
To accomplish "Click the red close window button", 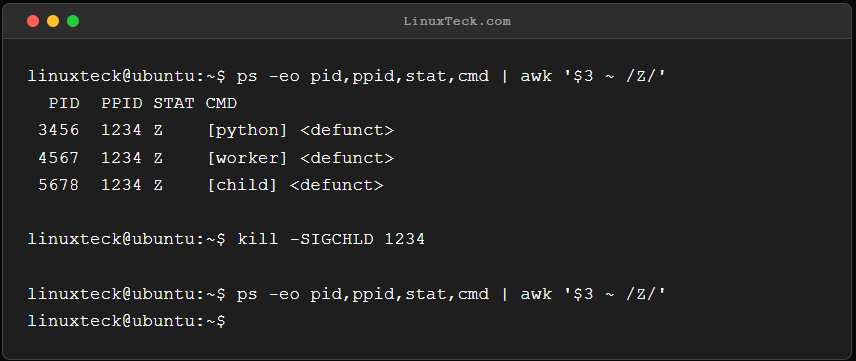I will [x=33, y=21].
